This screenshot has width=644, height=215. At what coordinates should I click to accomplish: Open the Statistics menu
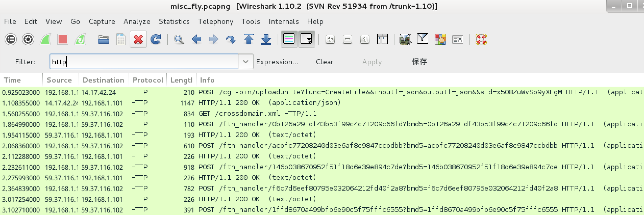[174, 22]
